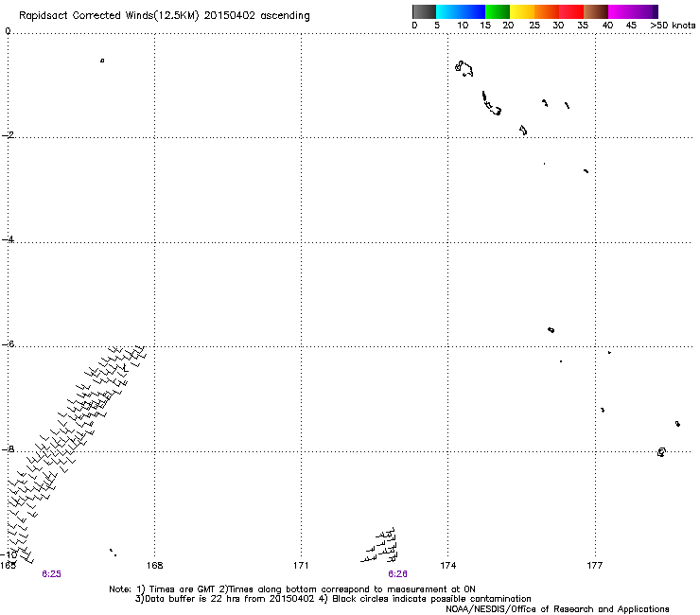Click the word 'ascending' in the title
Image resolution: width=700 pixels, height=615 pixels.
click(285, 16)
